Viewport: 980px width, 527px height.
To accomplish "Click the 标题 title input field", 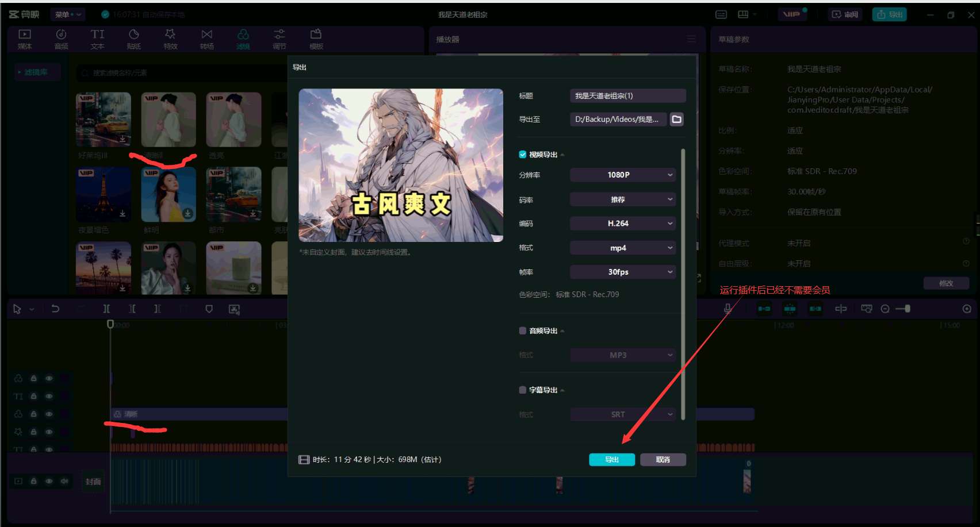I will 627,96.
